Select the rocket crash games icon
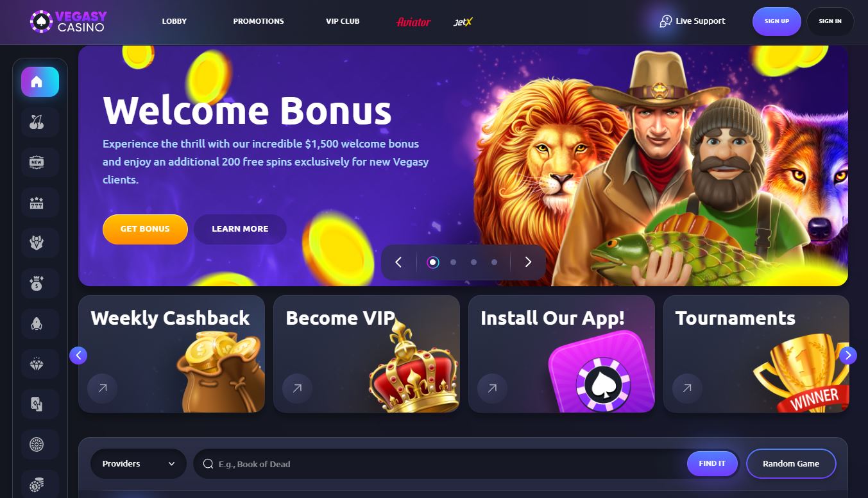 pos(40,323)
